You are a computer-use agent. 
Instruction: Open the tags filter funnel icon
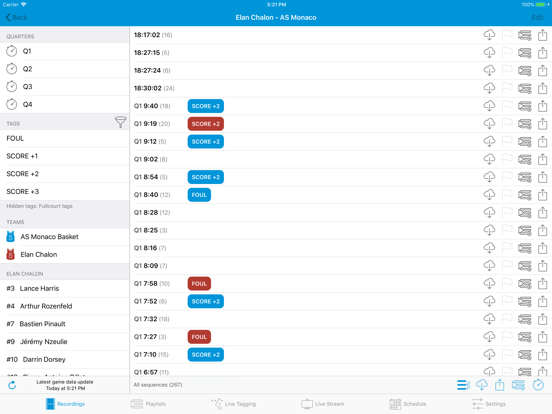(x=120, y=122)
